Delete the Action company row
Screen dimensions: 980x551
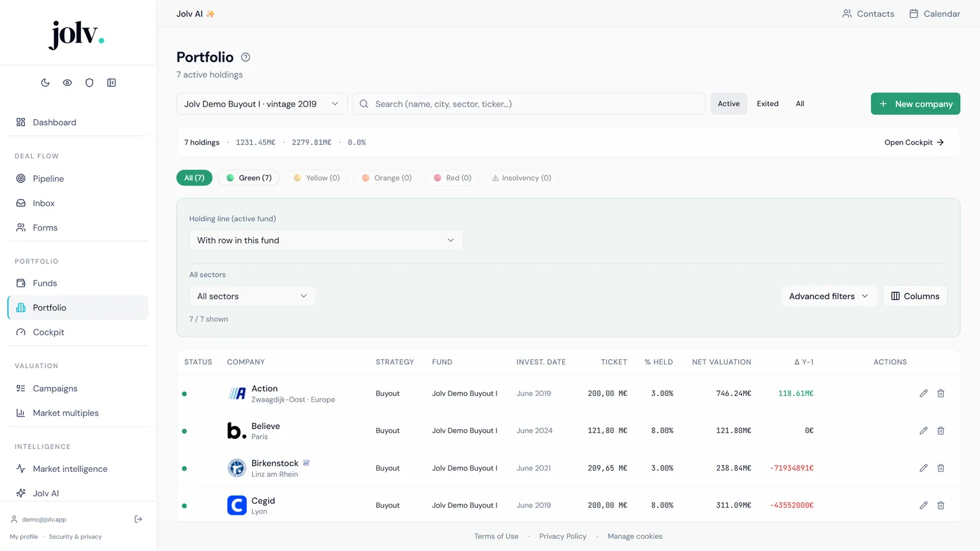940,393
